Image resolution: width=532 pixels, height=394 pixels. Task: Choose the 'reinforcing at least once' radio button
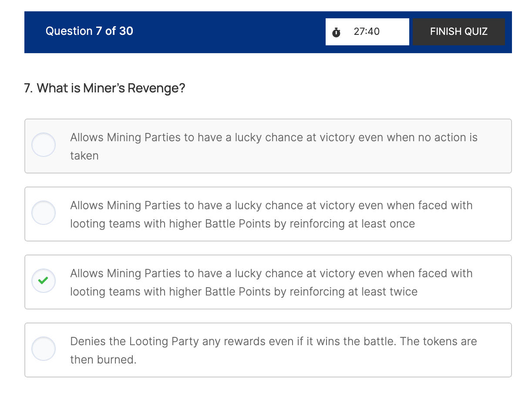(44, 213)
